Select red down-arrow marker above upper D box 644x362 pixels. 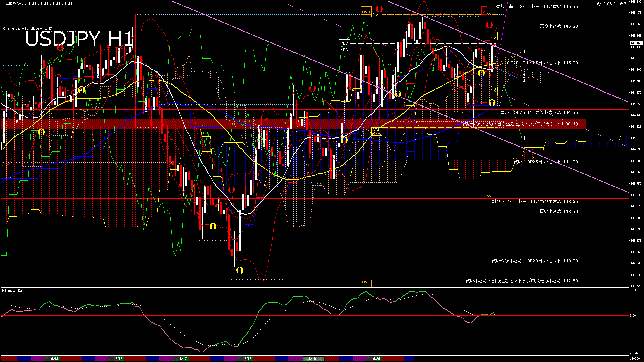(489, 25)
